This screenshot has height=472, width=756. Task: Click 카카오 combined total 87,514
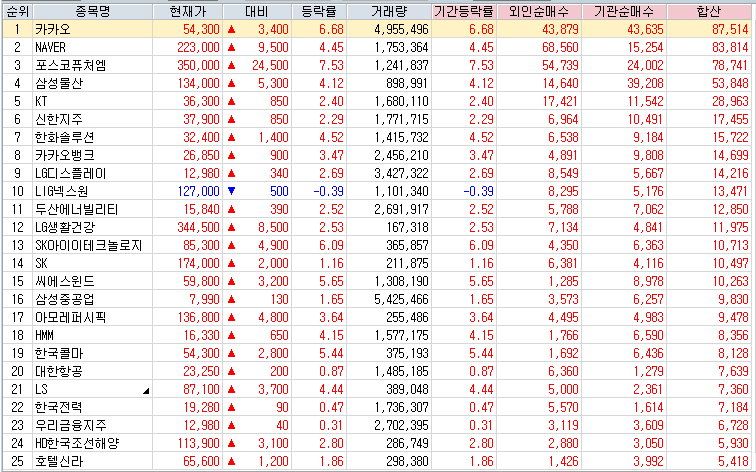click(730, 29)
